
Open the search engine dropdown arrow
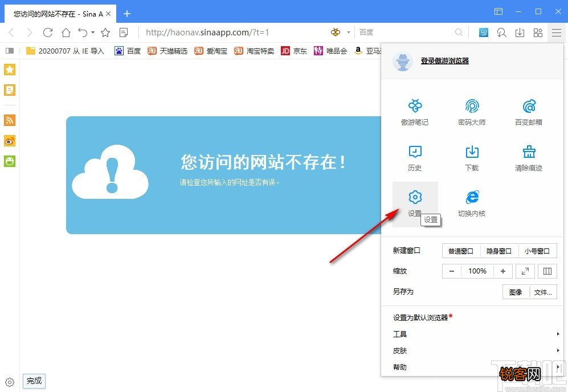click(349, 32)
